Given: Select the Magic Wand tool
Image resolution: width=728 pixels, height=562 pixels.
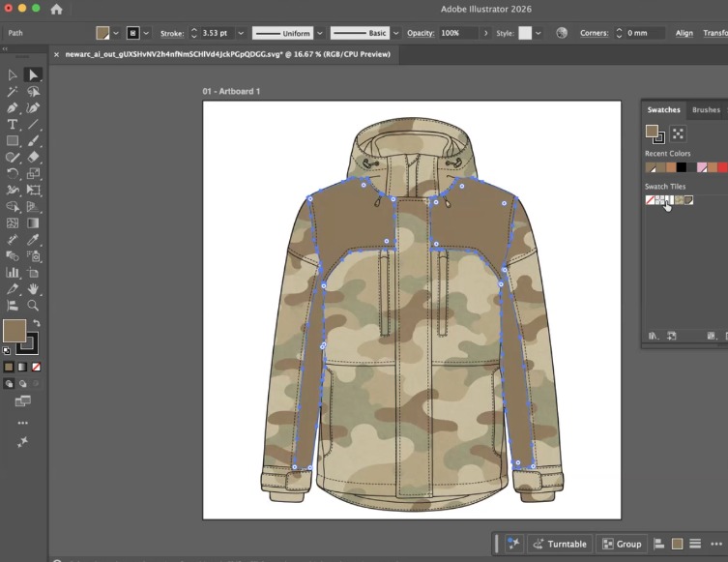Looking at the screenshot, I should pyautogui.click(x=13, y=92).
